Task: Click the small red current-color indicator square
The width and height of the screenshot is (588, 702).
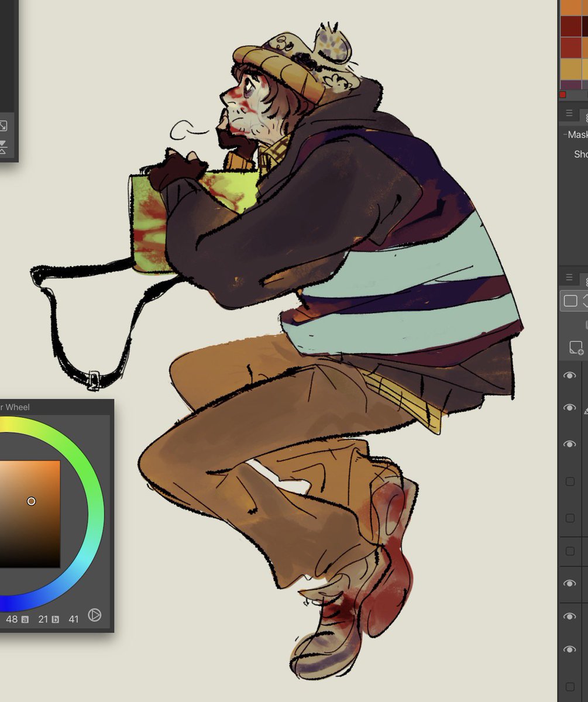Action: point(563,94)
